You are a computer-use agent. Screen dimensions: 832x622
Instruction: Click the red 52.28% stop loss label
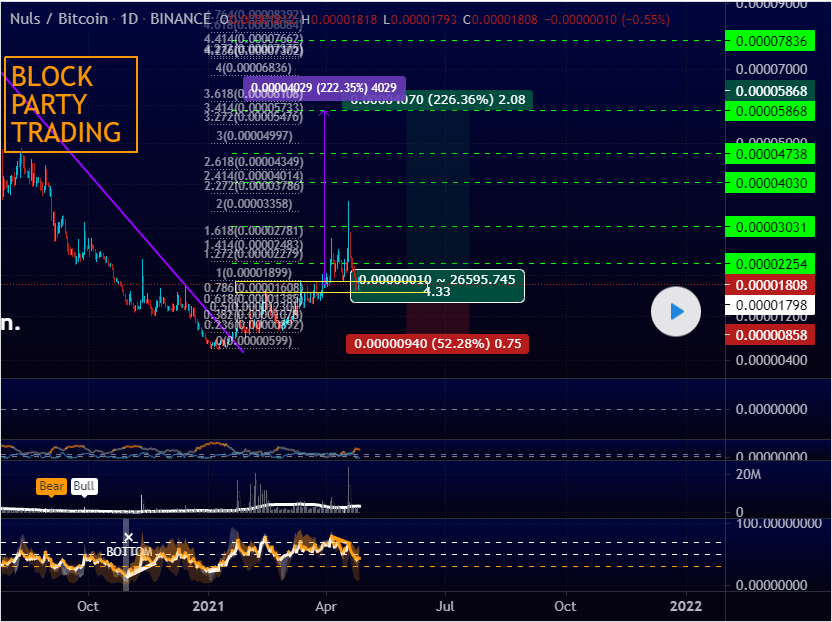point(437,344)
